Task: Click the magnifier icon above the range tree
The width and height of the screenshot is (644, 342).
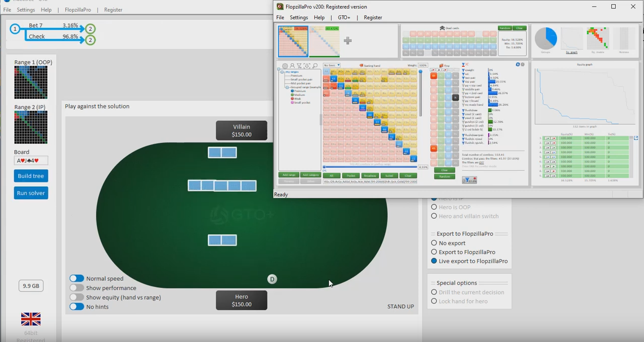Action: pyautogui.click(x=315, y=66)
